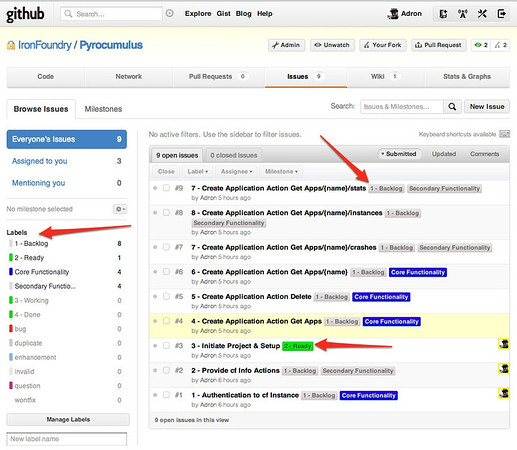
Task: Click the forks count icon
Action: coord(500,45)
